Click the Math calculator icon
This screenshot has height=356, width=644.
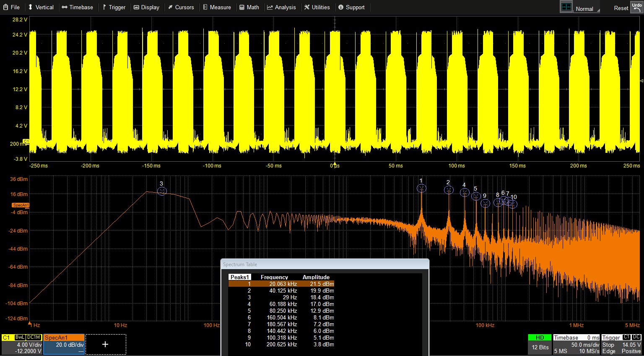[x=241, y=7]
